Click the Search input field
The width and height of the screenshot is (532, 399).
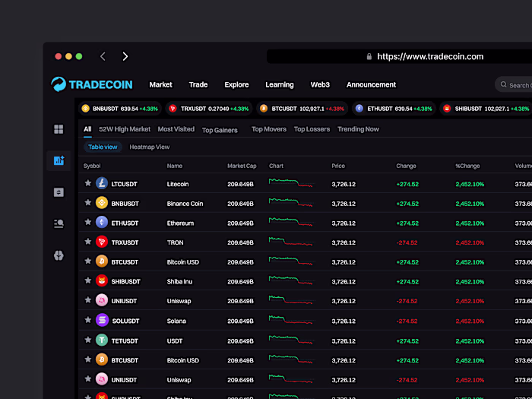pos(513,85)
